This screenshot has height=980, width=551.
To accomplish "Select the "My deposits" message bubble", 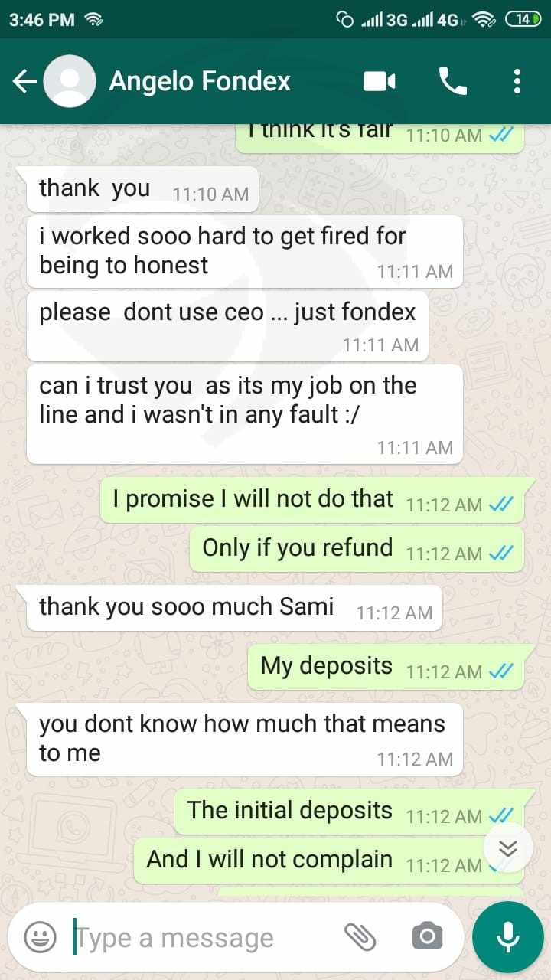I will 386,667.
